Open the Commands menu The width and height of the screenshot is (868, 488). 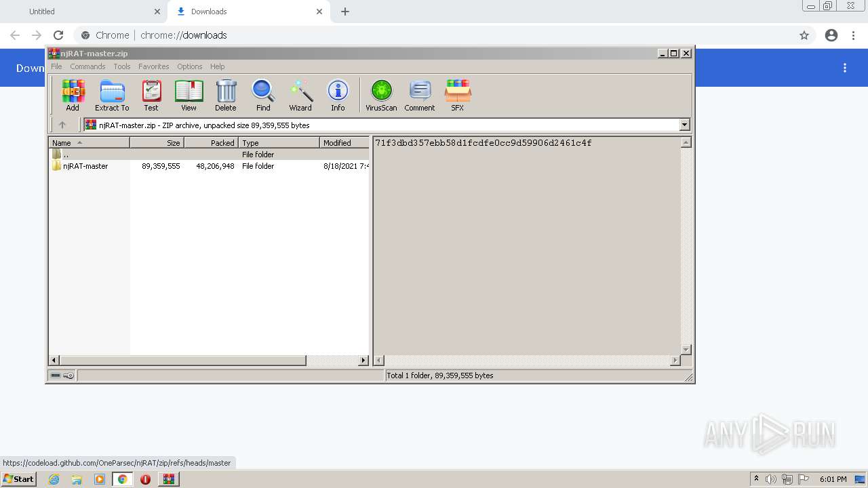point(87,66)
